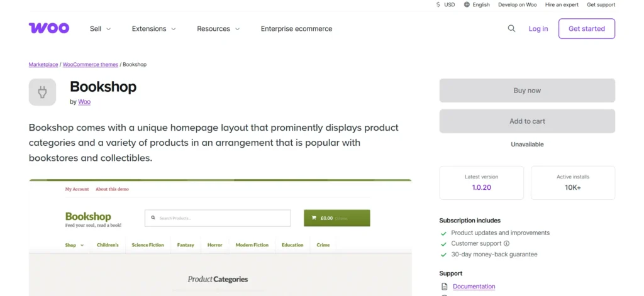Click the Bookshop plugin plug icon

[x=42, y=92]
